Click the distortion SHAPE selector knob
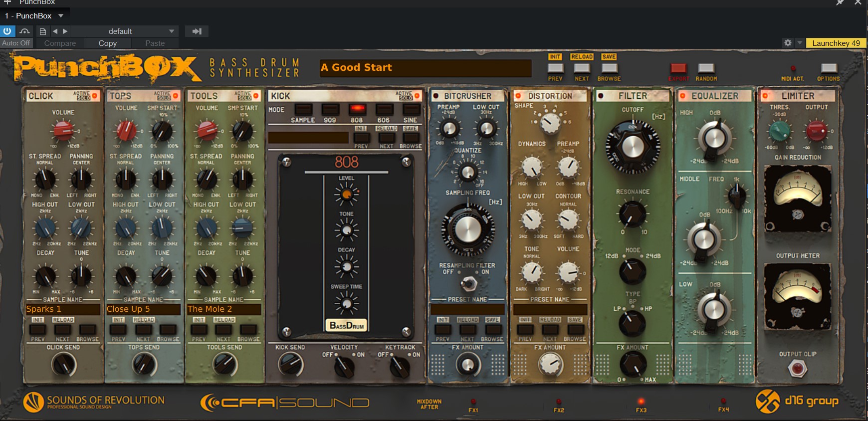868x421 pixels. coord(550,123)
